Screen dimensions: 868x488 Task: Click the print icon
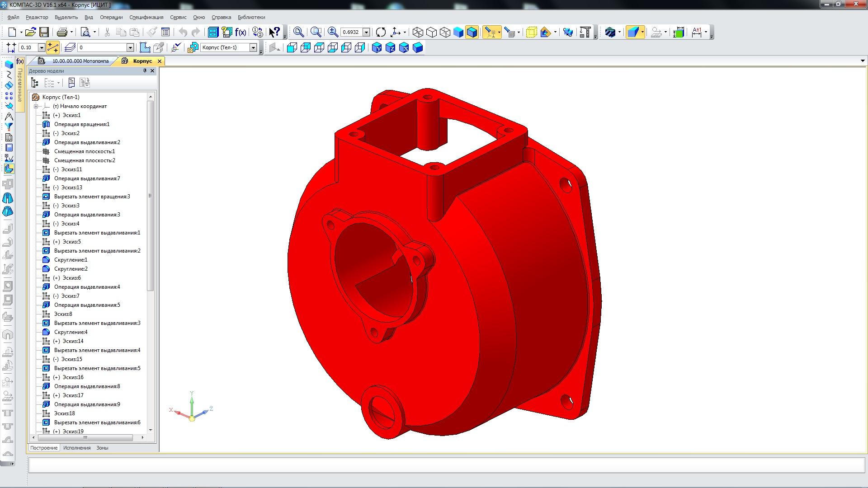point(62,32)
